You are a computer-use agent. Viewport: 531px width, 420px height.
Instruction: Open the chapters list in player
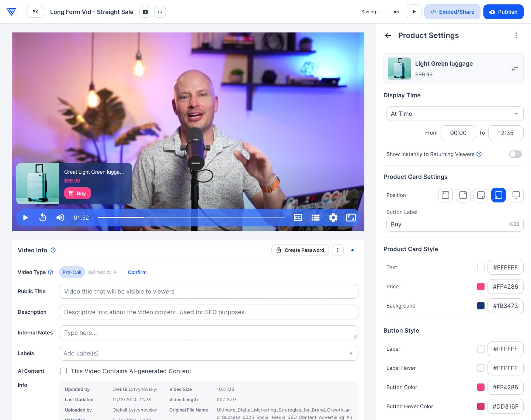coord(316,218)
